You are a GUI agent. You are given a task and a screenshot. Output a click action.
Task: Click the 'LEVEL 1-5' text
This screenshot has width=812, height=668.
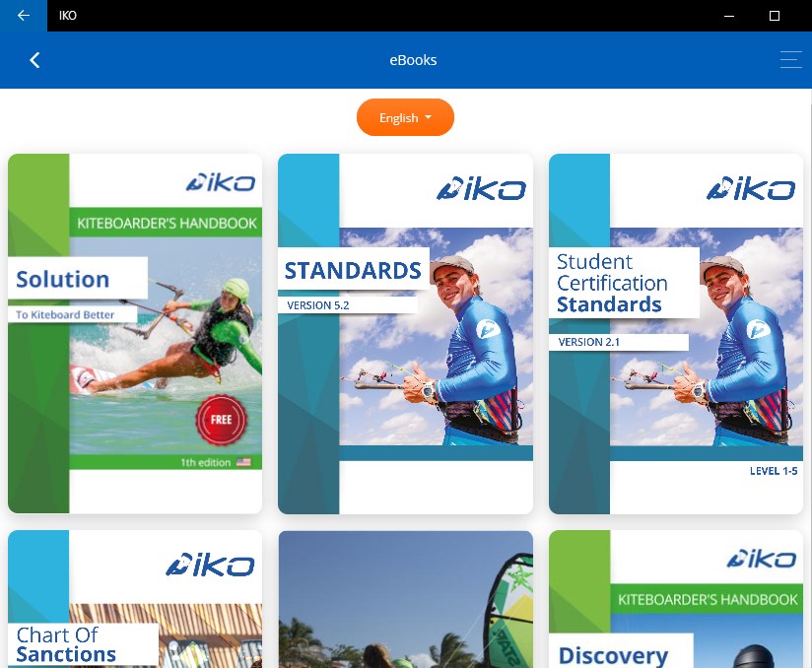click(774, 471)
